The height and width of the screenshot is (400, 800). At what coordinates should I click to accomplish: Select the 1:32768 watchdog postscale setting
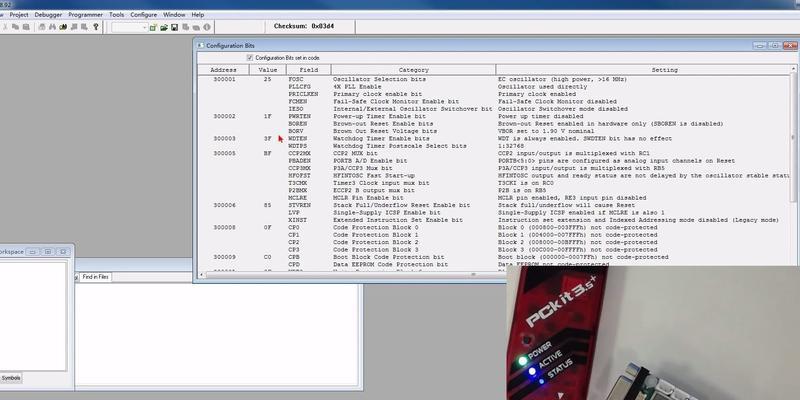click(510, 146)
